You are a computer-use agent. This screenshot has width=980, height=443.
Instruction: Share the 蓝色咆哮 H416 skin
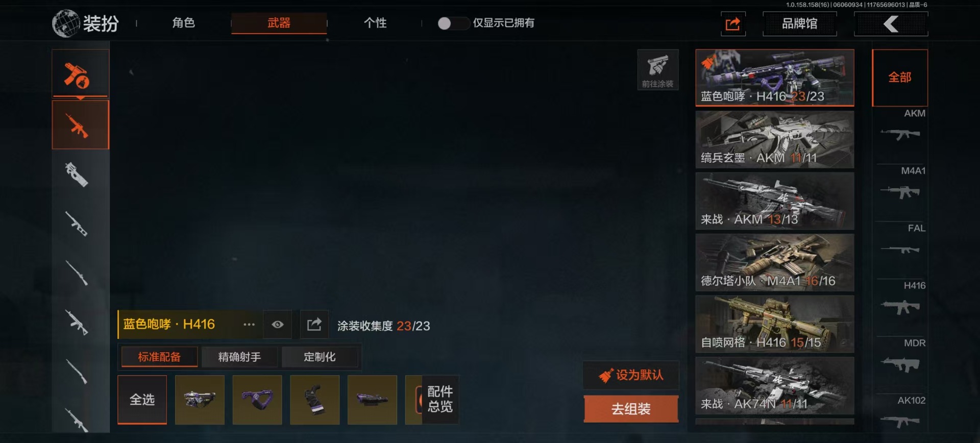[314, 325]
